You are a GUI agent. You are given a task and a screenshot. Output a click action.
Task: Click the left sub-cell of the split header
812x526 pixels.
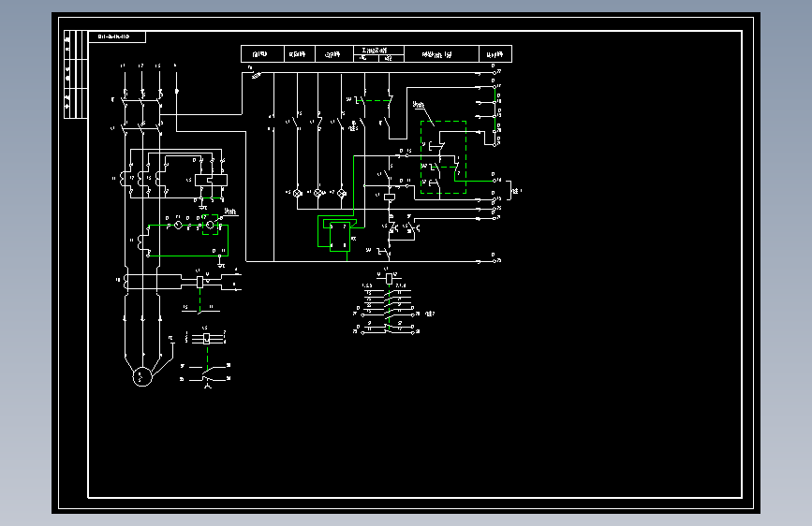click(x=366, y=59)
